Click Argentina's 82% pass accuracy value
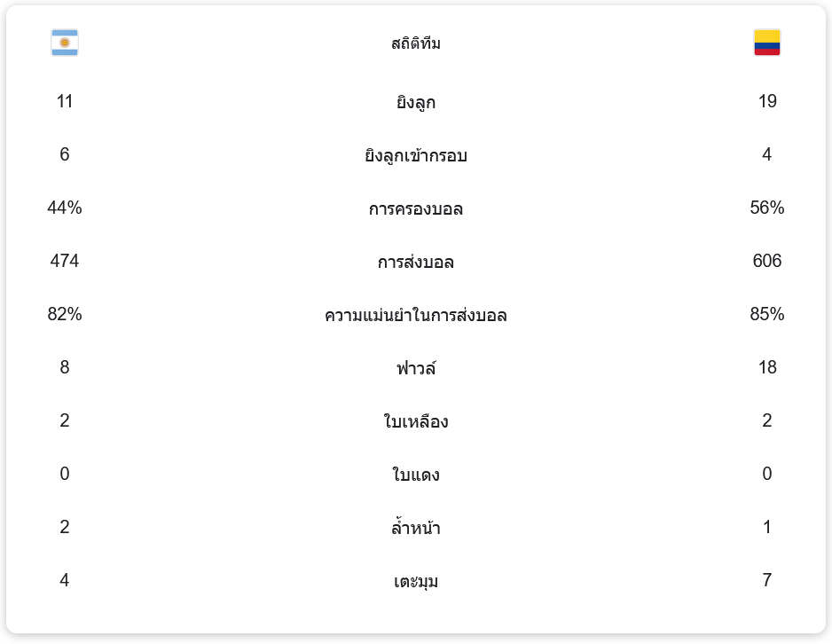Image resolution: width=832 pixels, height=644 pixels. tap(65, 314)
